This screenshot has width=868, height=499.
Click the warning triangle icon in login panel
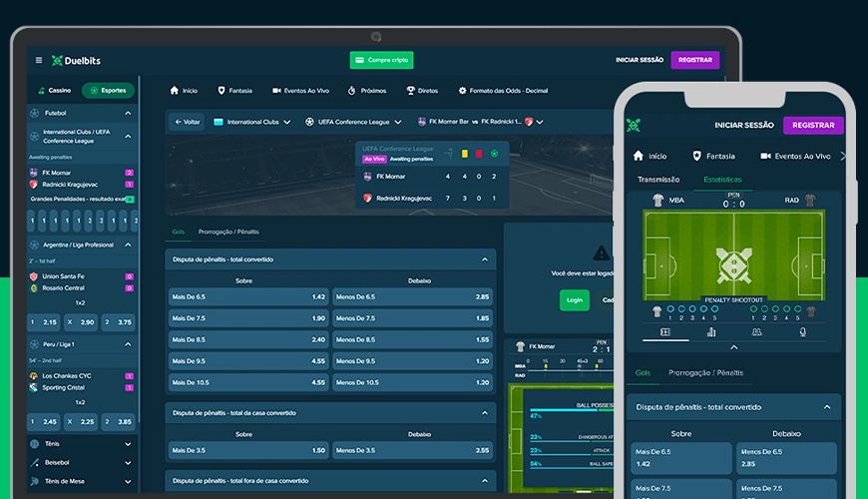(x=602, y=253)
